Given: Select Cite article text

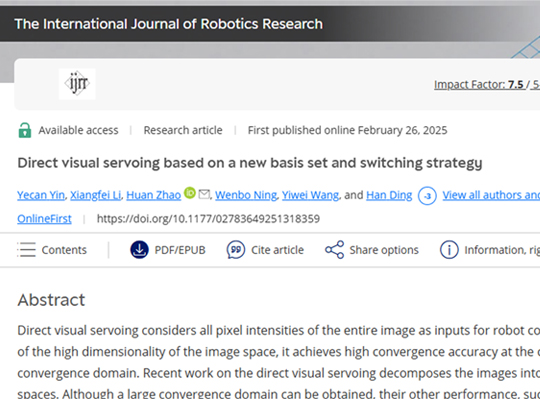Looking at the screenshot, I should click(x=277, y=250).
